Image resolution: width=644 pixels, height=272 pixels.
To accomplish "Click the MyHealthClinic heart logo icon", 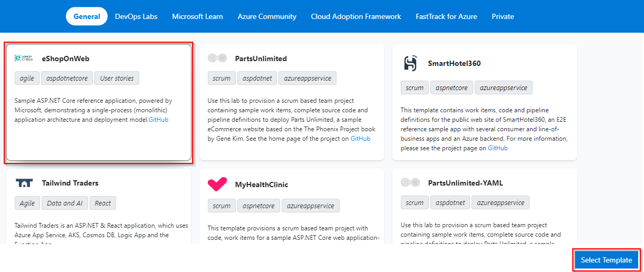I will [217, 184].
